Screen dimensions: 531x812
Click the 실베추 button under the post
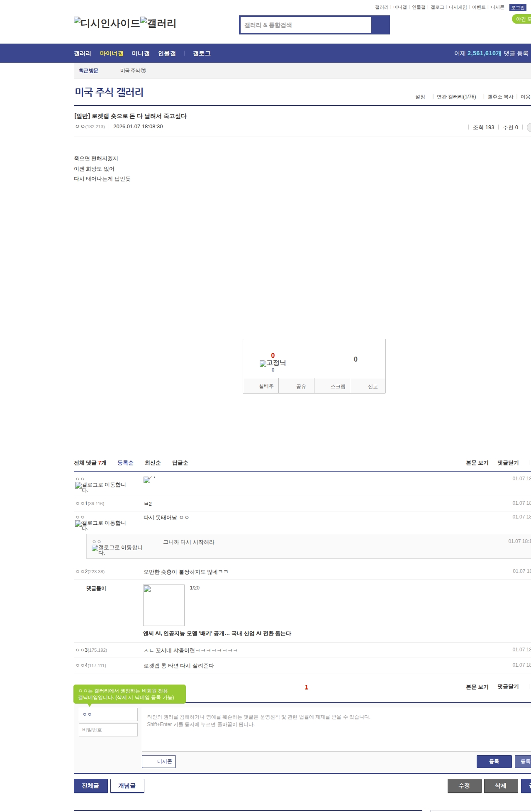(x=261, y=386)
